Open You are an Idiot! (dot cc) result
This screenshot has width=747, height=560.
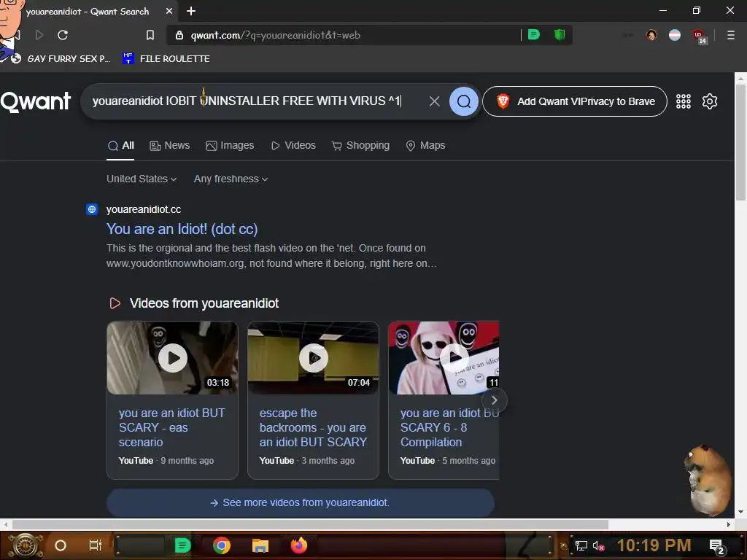[x=182, y=229]
